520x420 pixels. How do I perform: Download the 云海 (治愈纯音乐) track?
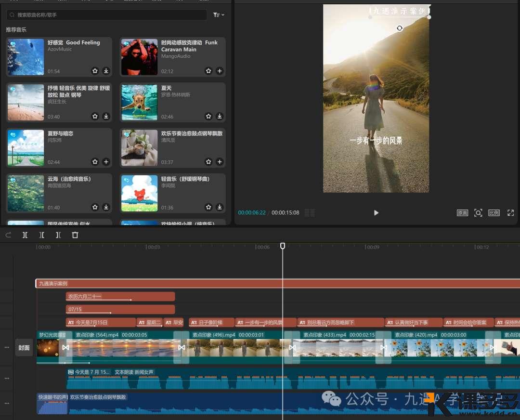[x=106, y=207]
